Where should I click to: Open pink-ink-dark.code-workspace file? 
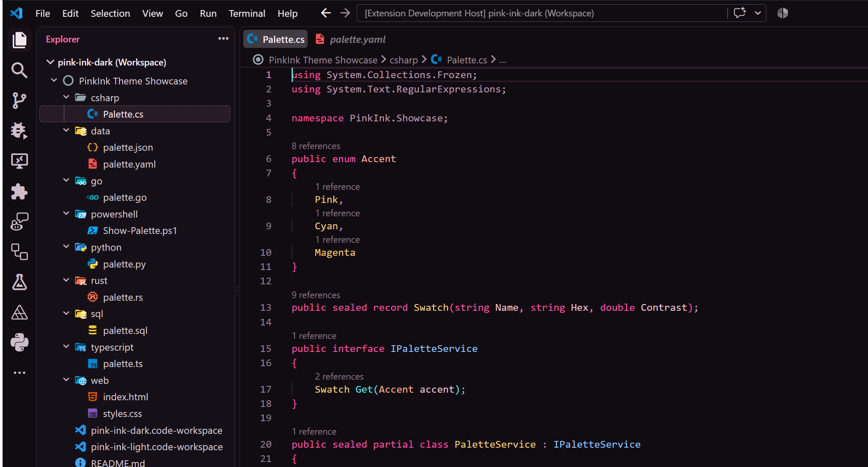click(135, 430)
